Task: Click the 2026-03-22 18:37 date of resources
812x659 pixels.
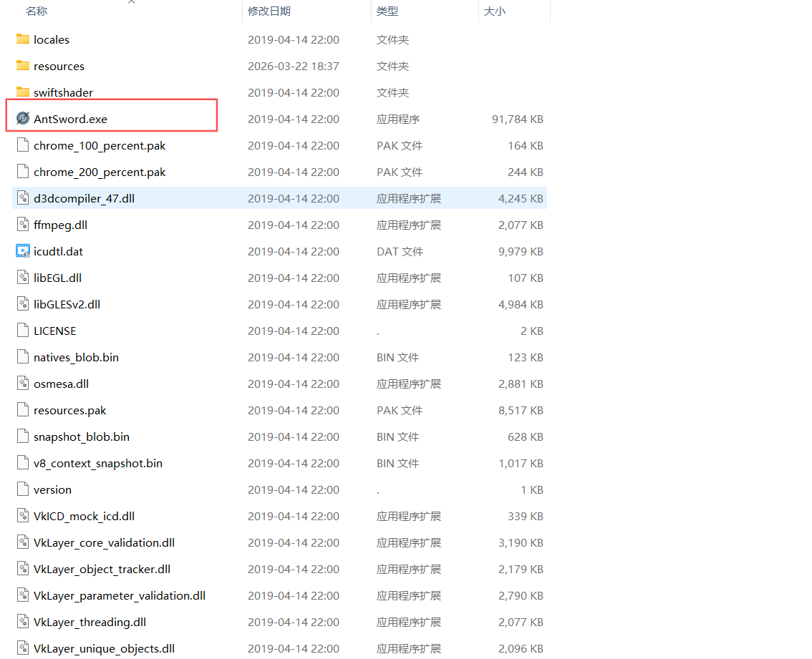Action: tap(294, 67)
